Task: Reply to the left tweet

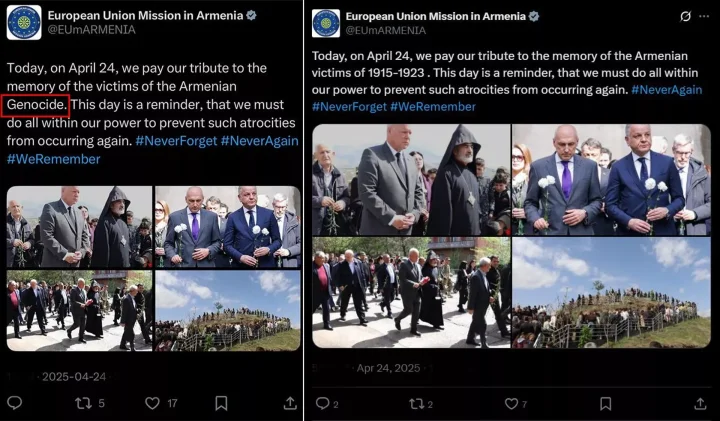Action: click(x=15, y=403)
